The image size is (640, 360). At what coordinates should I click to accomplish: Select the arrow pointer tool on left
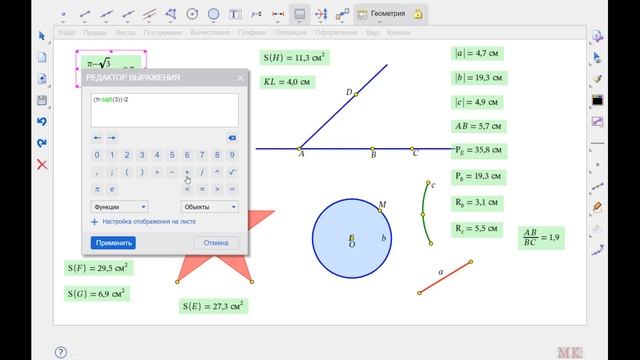[x=42, y=36]
